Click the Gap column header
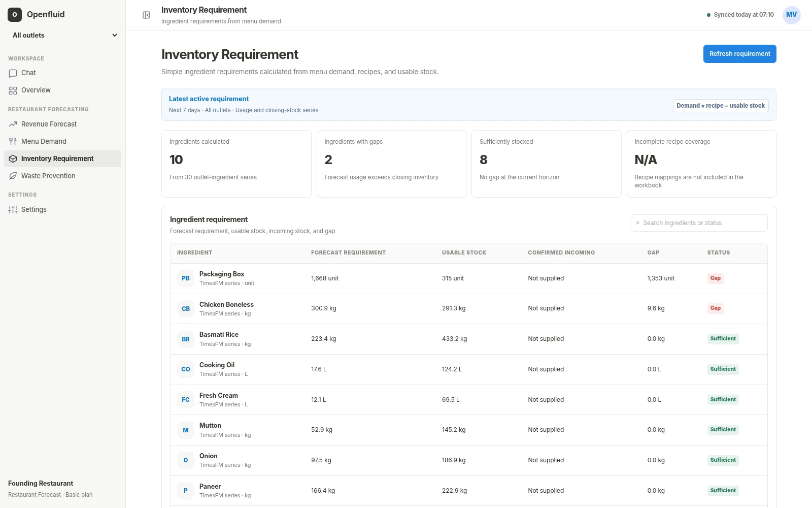 [x=653, y=252]
